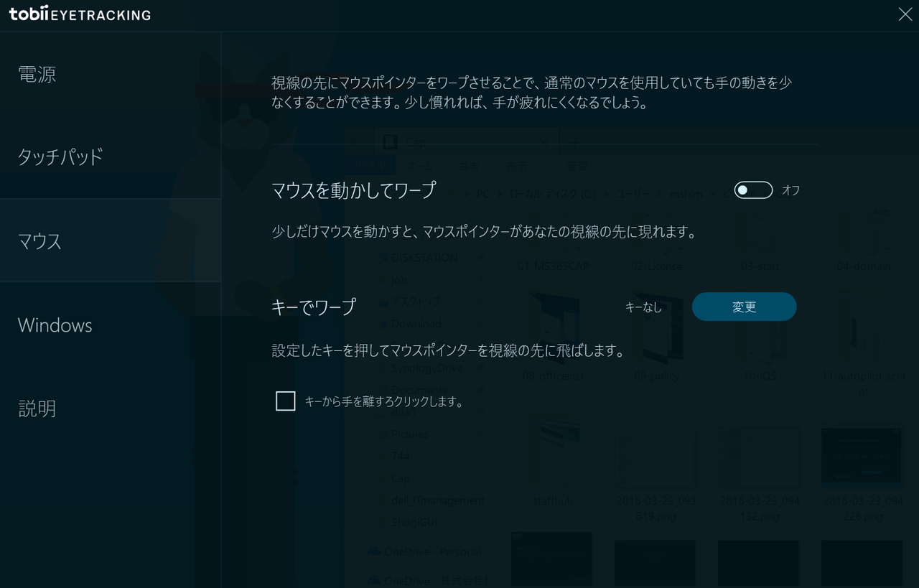Close the Tobii Eye Tracking settings window
This screenshot has height=588, width=919.
coord(905,14)
